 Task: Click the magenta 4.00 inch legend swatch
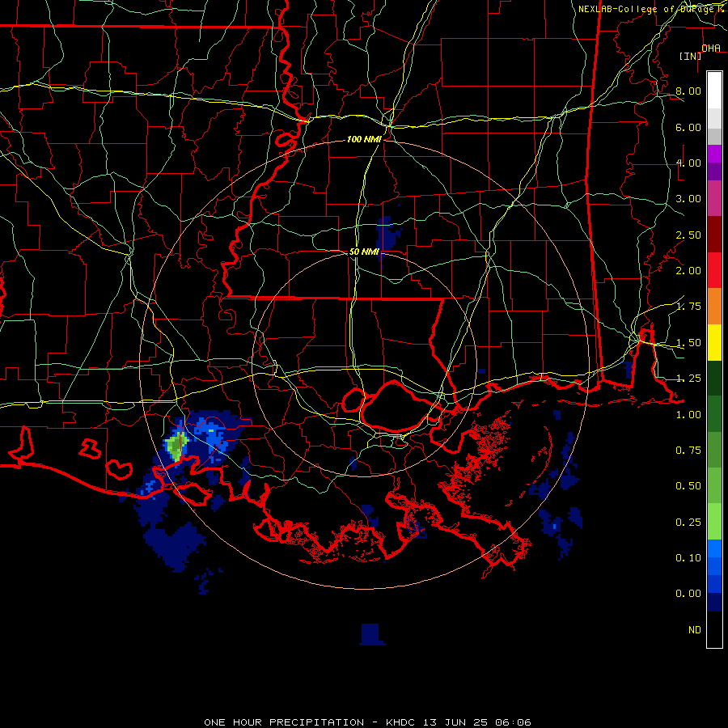pyautogui.click(x=714, y=154)
